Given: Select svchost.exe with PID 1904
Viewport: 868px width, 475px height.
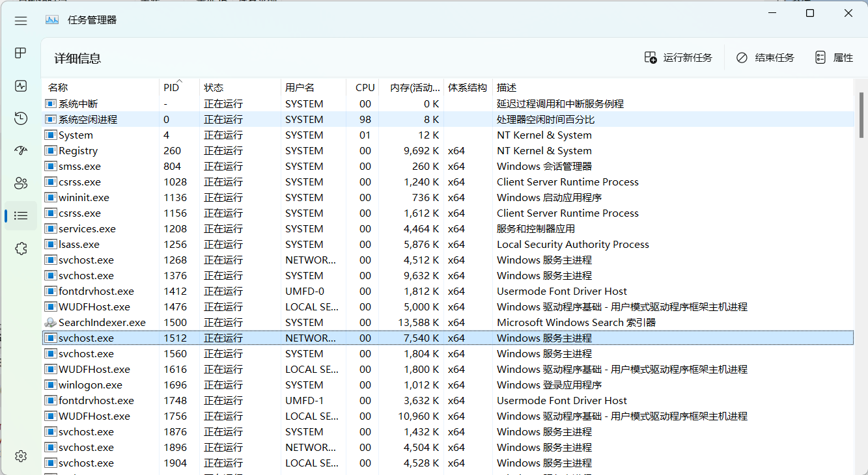Looking at the screenshot, I should pos(448,463).
